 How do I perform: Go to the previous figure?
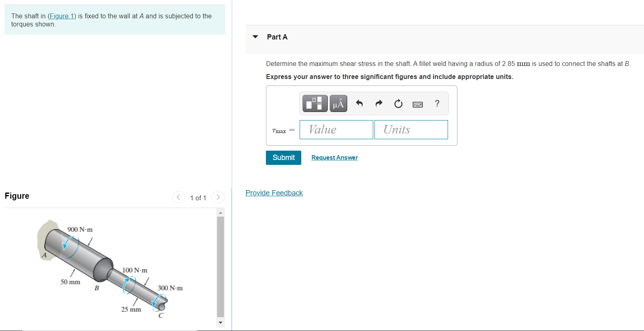pos(178,197)
